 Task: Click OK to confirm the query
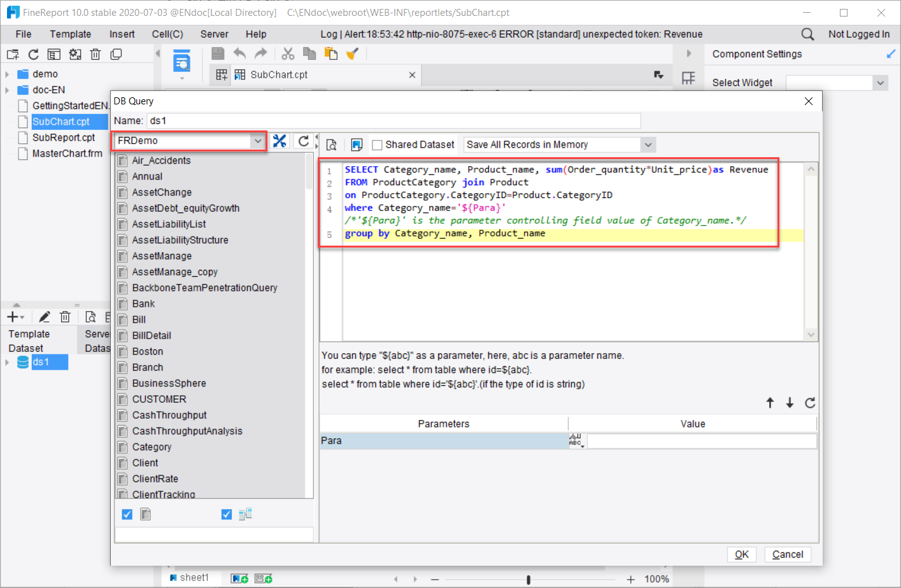point(741,554)
